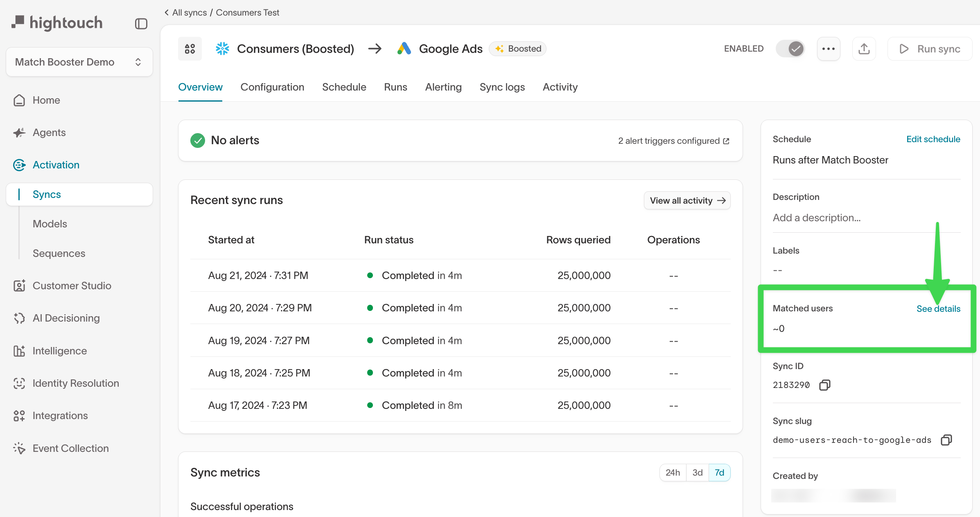
Task: Switch to the Configuration tab
Action: click(272, 87)
